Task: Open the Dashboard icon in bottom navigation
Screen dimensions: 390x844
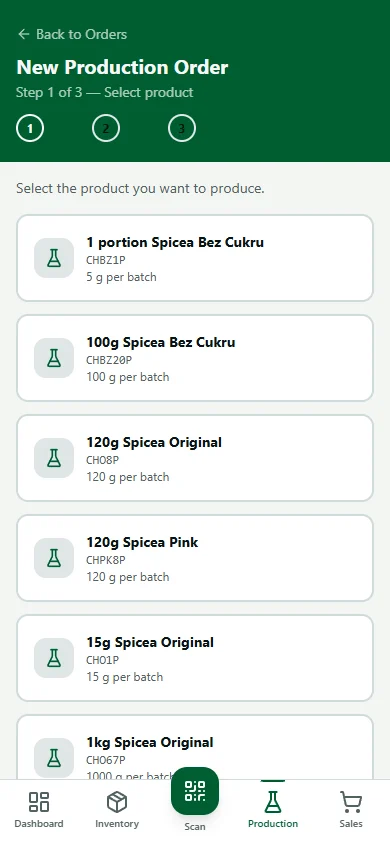Action: pos(39,801)
